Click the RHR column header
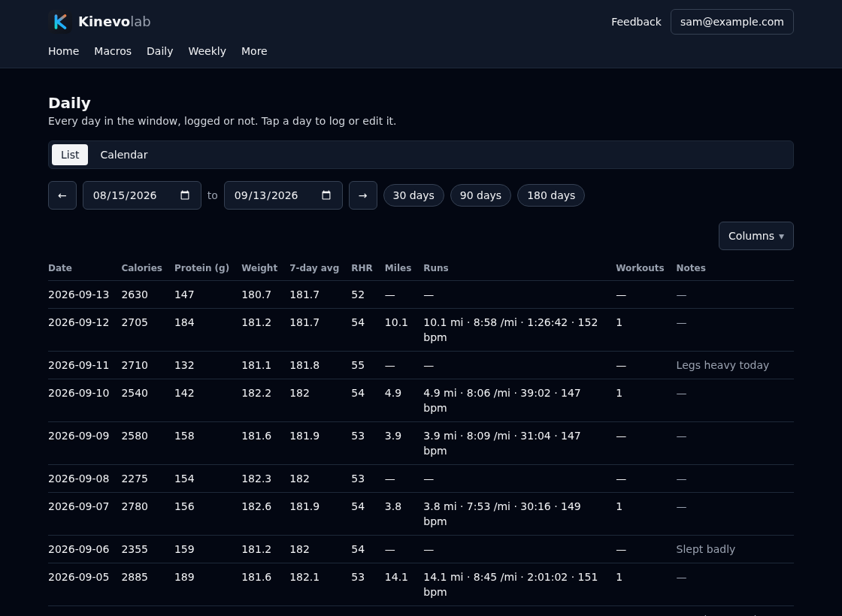The height and width of the screenshot is (616, 842). (x=362, y=267)
